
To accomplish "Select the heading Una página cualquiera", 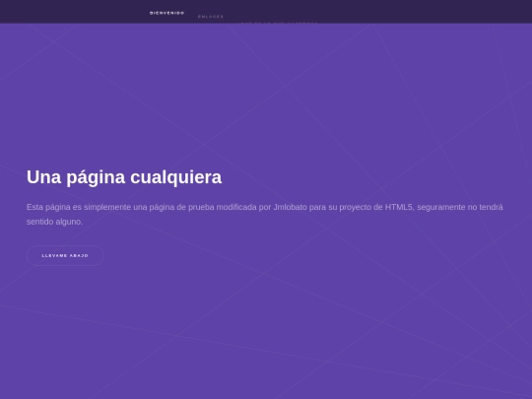I will click(x=124, y=177).
